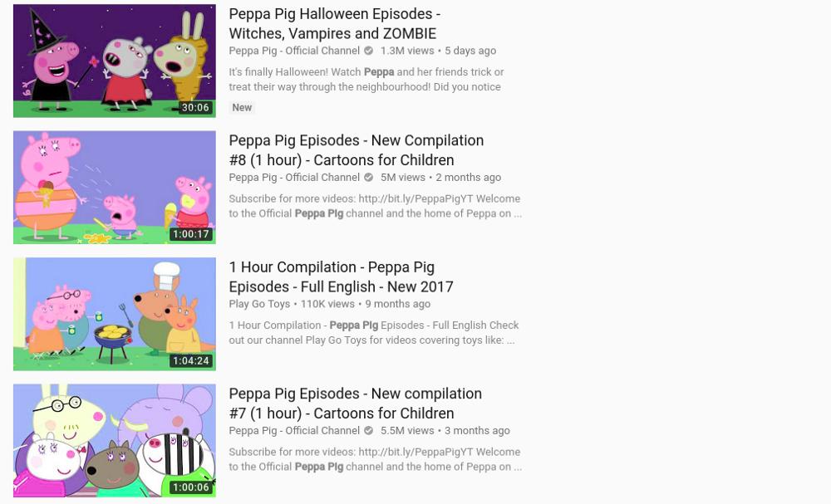Click the 30:06 duration badge
This screenshot has height=504, width=831.
(x=195, y=107)
